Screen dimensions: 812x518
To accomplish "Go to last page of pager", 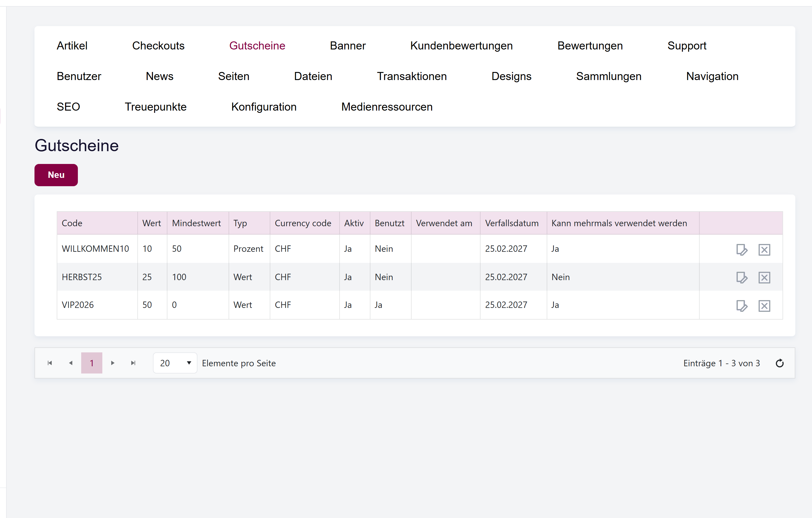I will coord(133,363).
